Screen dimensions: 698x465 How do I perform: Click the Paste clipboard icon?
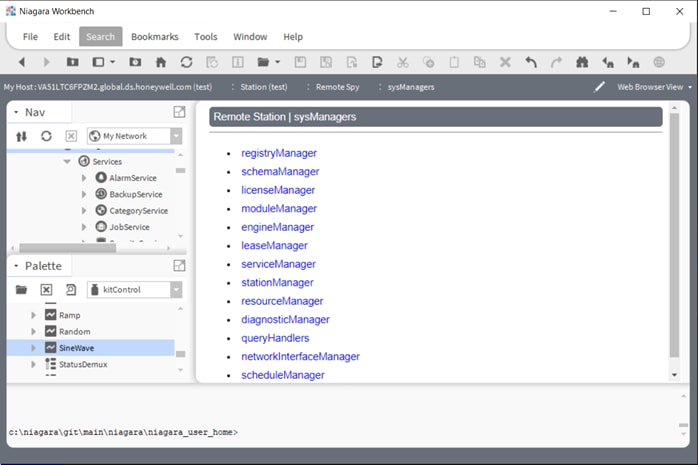[454, 62]
